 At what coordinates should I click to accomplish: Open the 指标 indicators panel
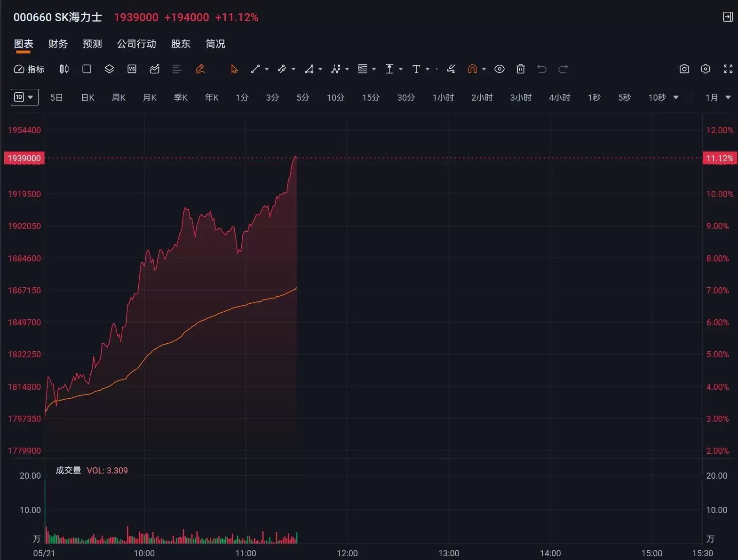click(29, 69)
